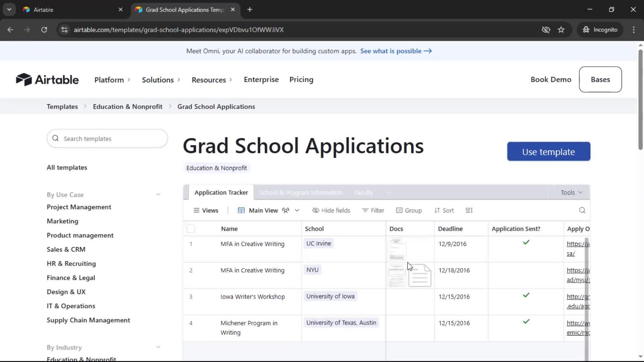Expand more tables dropdown beside Faculty tab
The image size is (644, 362).
(x=389, y=192)
